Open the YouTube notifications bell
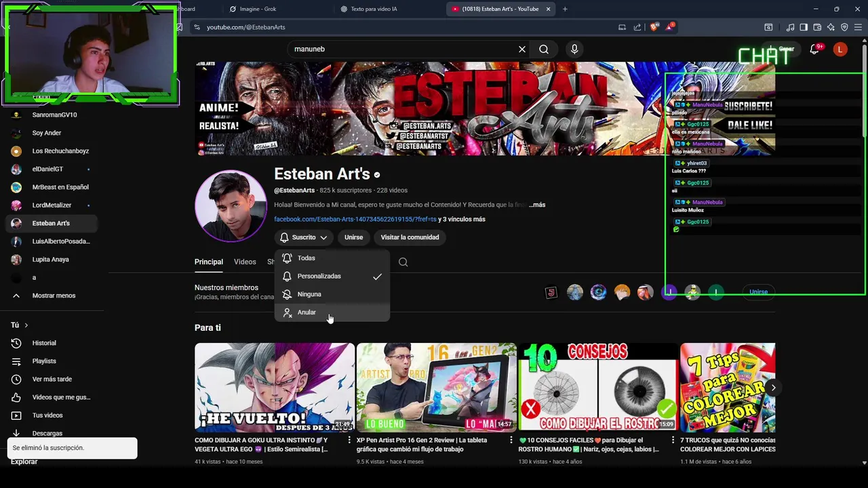Viewport: 868px width, 488px height. point(814,49)
